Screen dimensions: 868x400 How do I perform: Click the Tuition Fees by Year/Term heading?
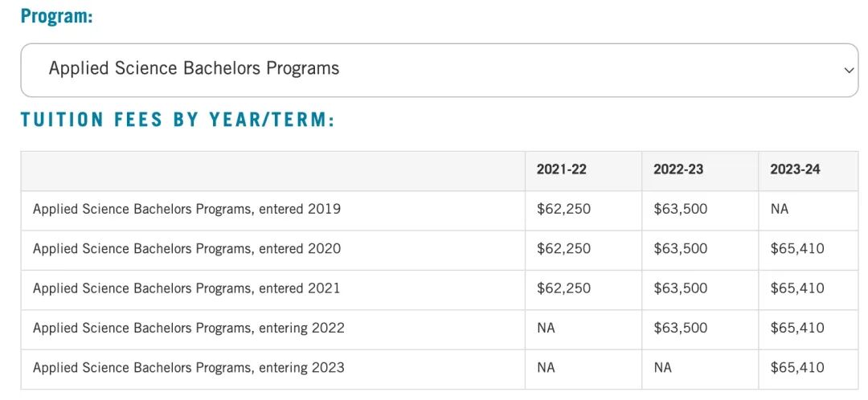click(178, 120)
